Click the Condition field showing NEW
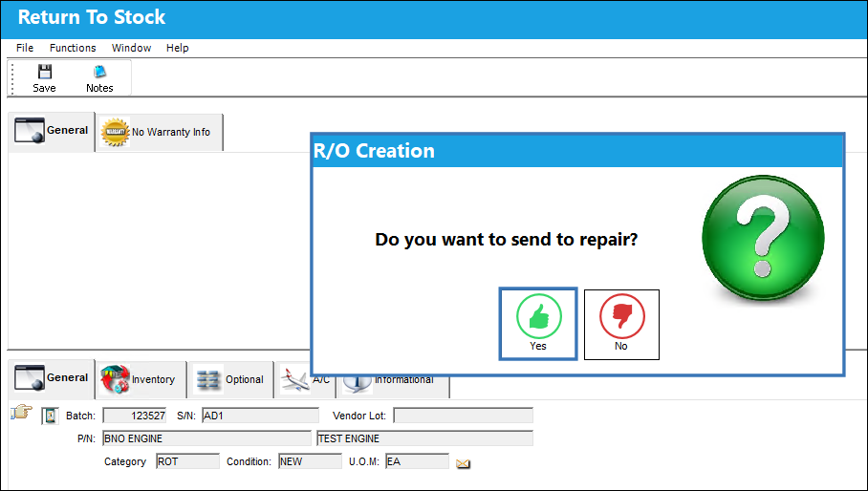The height and width of the screenshot is (491, 868). pos(310,461)
